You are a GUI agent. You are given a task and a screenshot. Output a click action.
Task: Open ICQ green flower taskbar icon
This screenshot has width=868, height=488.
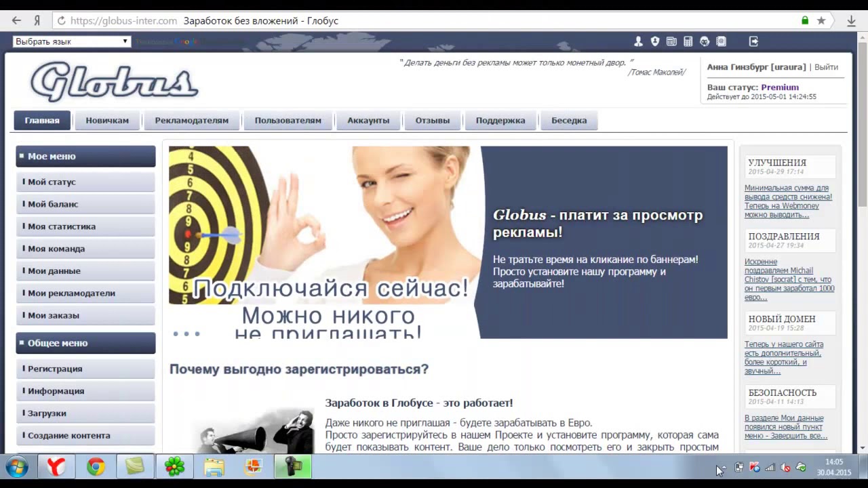tap(174, 467)
